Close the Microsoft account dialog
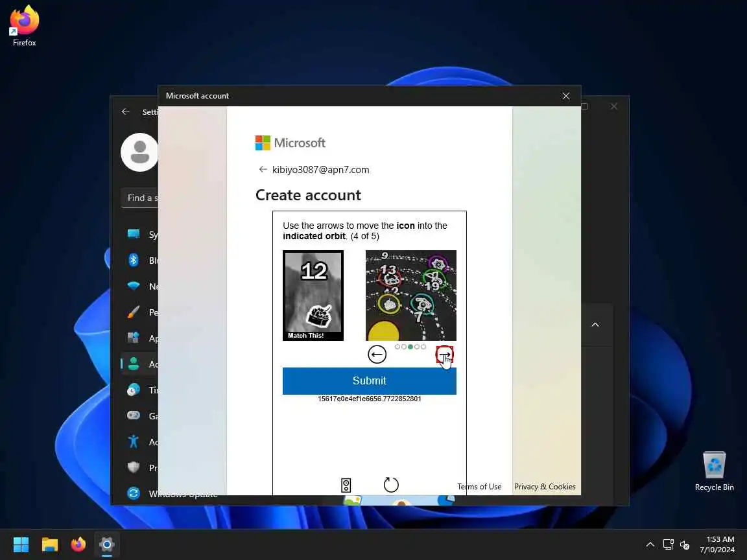This screenshot has width=747, height=560. [566, 96]
